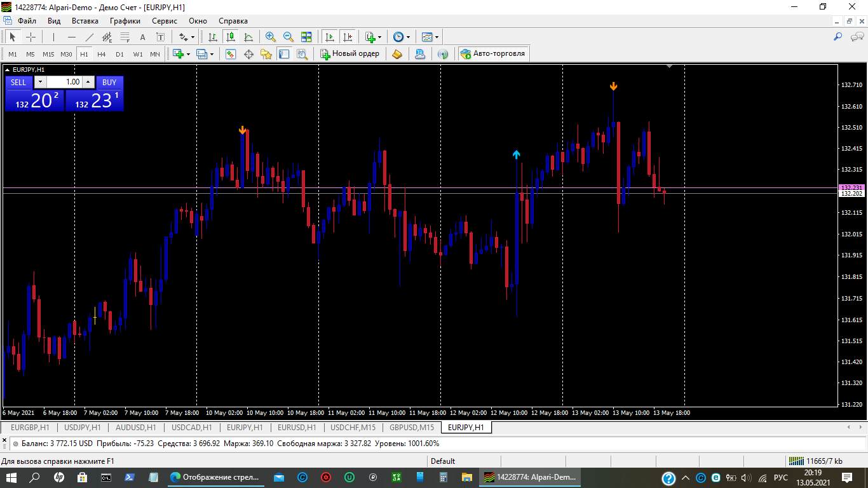Viewport: 868px width, 488px height.
Task: Expand the indicators list dropdown arrow
Action: [380, 37]
